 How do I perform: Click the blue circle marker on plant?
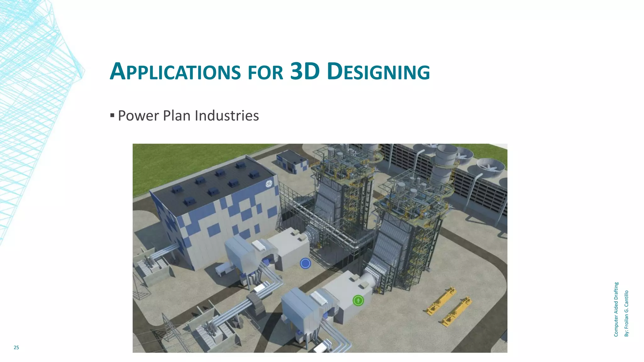pos(305,263)
